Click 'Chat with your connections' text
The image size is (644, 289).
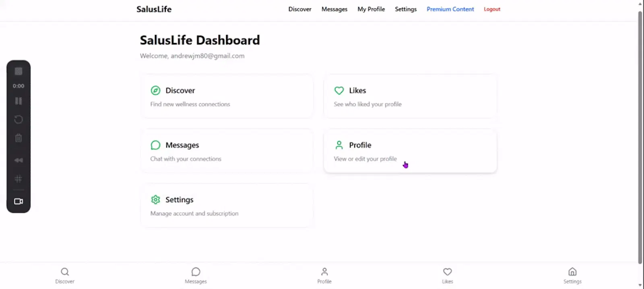186,159
